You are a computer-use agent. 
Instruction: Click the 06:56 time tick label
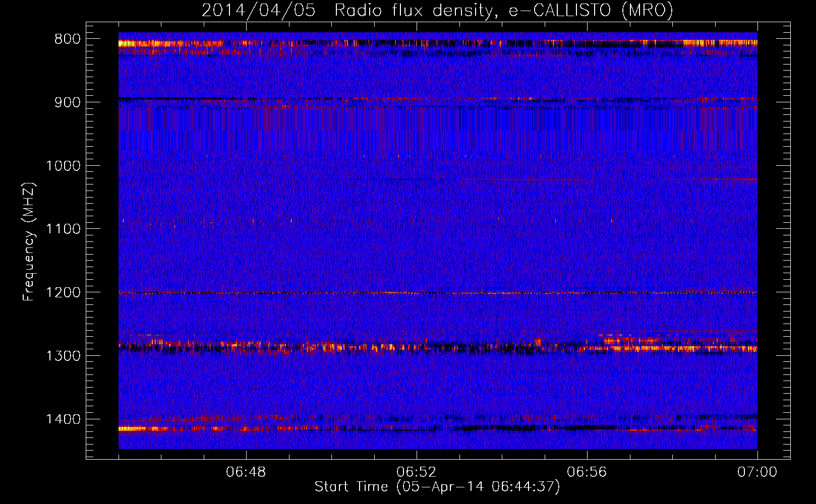click(x=587, y=472)
